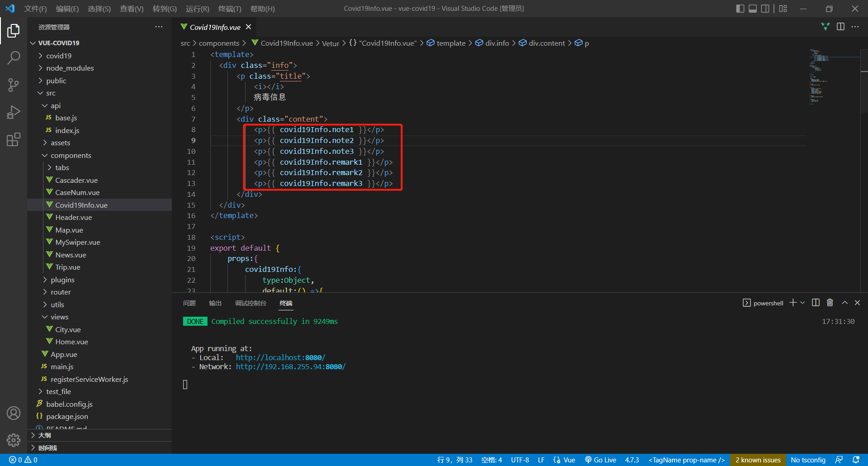Screen dimensions: 868x466
Task: Toggle secondary side bar layout icon
Action: [765, 9]
